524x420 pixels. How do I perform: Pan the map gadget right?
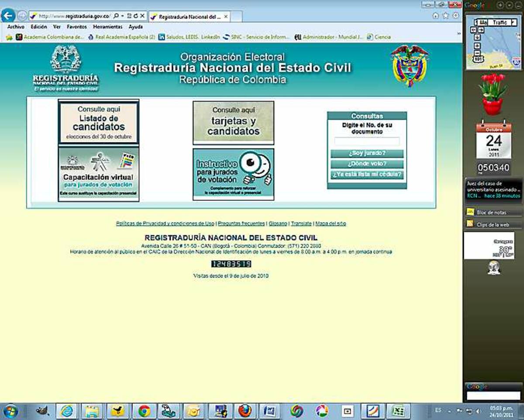(x=481, y=30)
